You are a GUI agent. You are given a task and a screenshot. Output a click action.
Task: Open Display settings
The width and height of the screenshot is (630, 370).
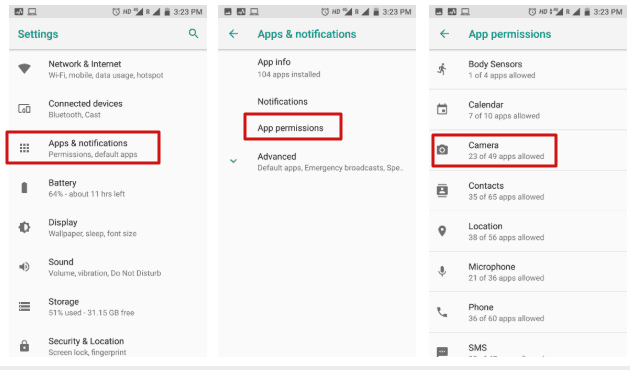click(x=108, y=227)
